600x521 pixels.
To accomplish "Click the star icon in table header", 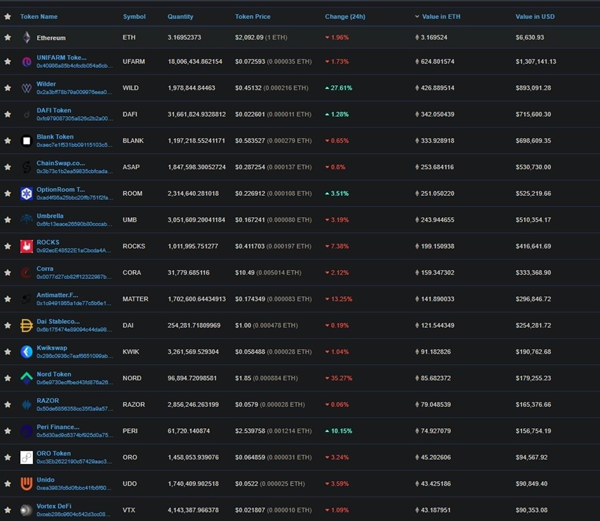I will tap(8, 16).
